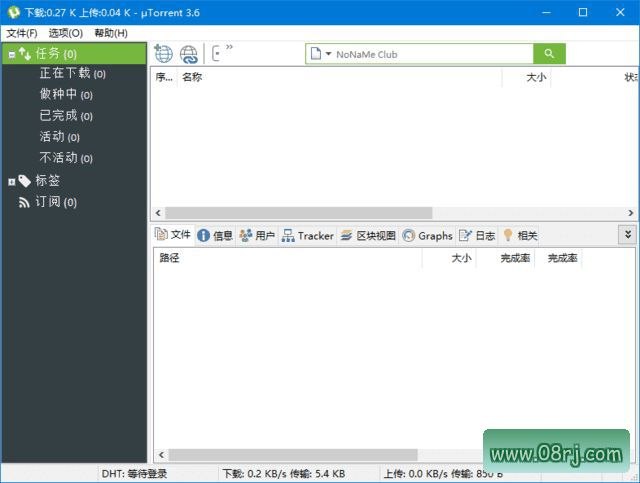The width and height of the screenshot is (640, 483).
Task: Click the RSS feed icon beside 订阅
Action: coord(24,202)
